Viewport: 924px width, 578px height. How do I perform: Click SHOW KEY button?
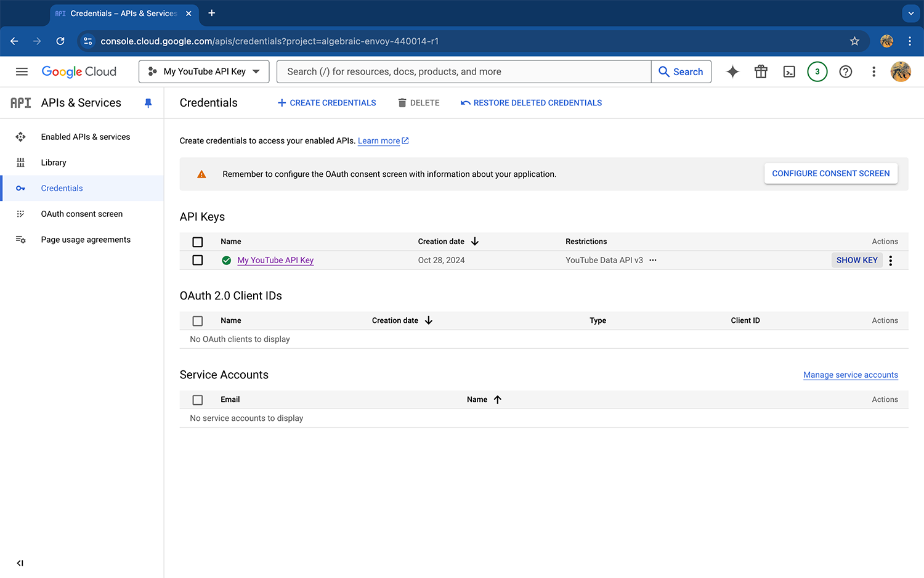(x=857, y=260)
